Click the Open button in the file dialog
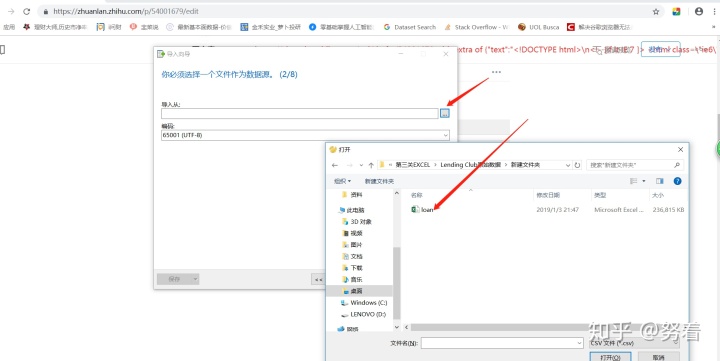This screenshot has width=720, height=361. [611, 357]
